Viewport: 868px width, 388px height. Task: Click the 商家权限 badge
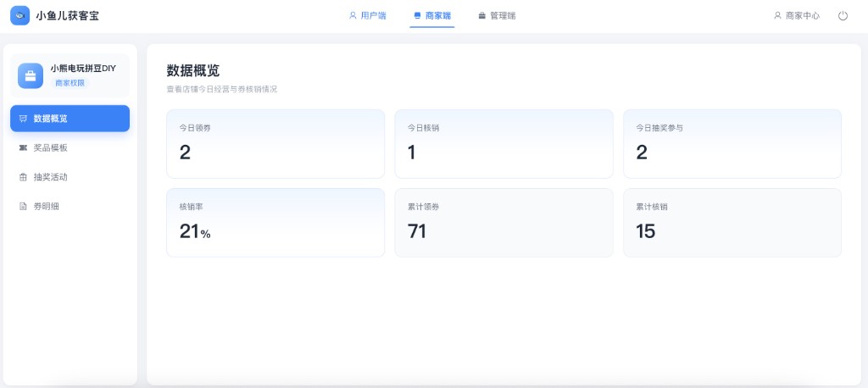click(x=70, y=83)
